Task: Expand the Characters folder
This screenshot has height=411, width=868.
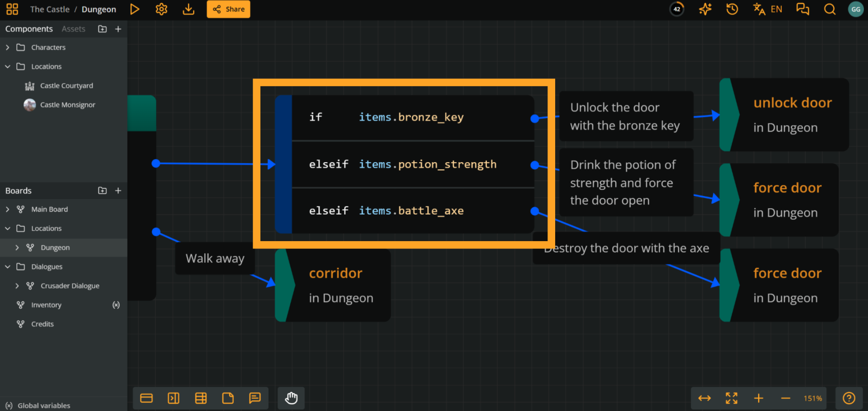Action: click(8, 47)
